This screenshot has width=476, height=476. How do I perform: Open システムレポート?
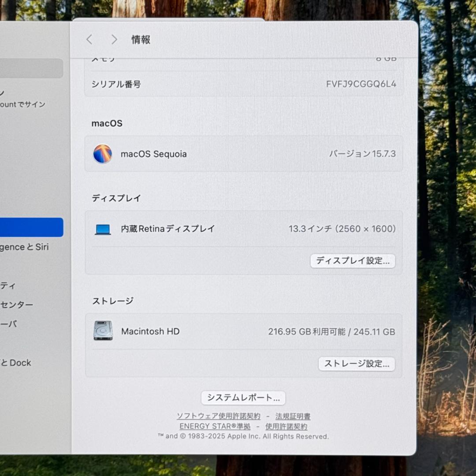(x=243, y=398)
